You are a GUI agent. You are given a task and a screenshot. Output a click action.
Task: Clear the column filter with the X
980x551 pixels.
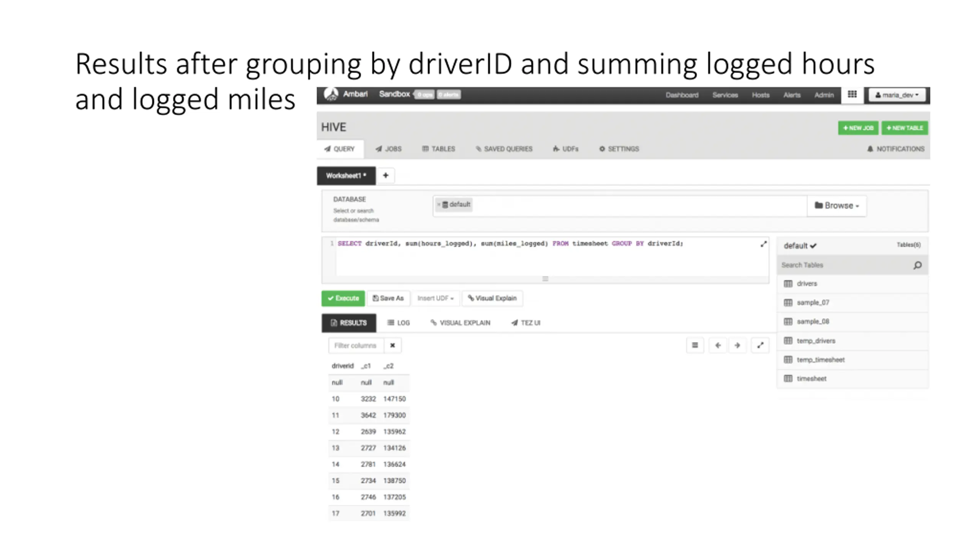(392, 346)
